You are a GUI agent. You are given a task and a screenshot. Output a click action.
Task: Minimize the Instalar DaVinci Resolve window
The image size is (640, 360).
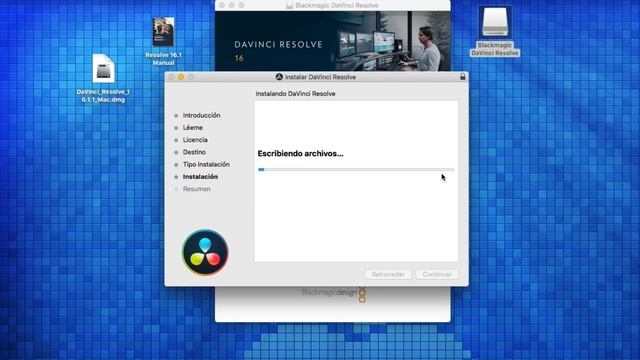pyautogui.click(x=181, y=77)
